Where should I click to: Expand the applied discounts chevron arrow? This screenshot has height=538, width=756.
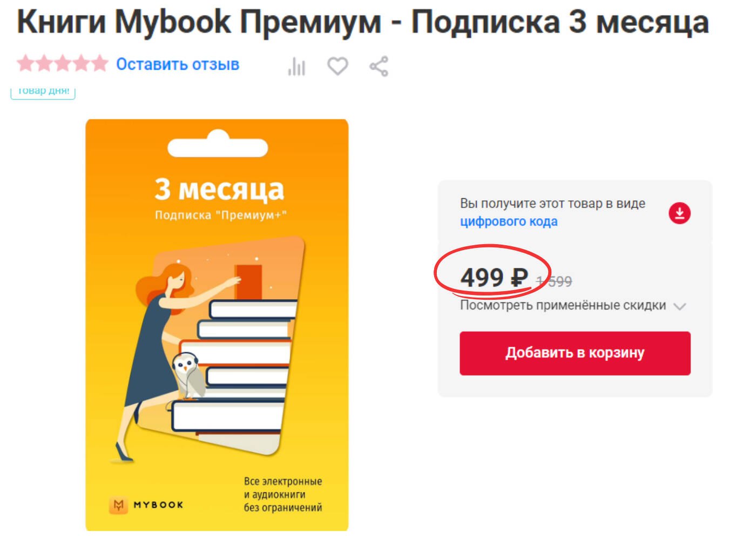pyautogui.click(x=680, y=306)
